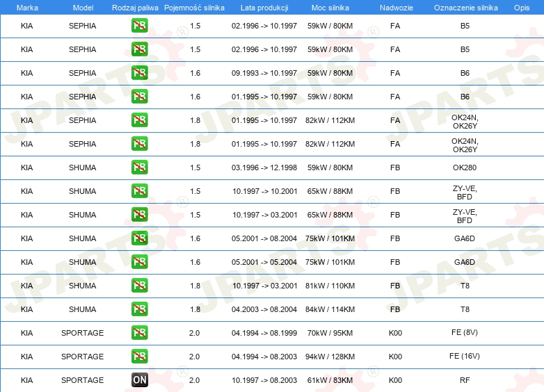Click the diesel ON fuel icon for Sportage RF
This screenshot has width=544, height=392.
pyautogui.click(x=140, y=380)
